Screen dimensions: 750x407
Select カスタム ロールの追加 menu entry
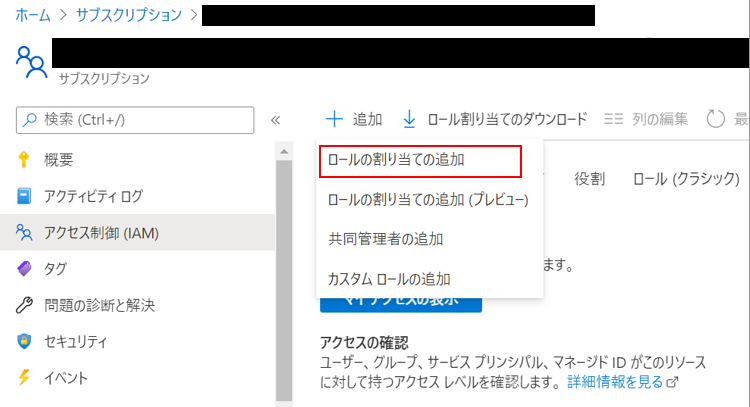pos(389,279)
